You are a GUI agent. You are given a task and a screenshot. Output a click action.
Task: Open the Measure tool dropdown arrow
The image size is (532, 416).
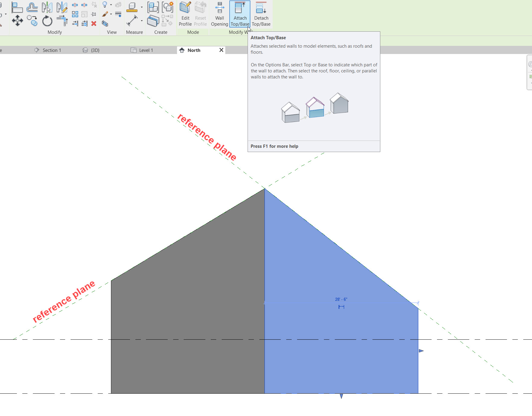(x=142, y=21)
